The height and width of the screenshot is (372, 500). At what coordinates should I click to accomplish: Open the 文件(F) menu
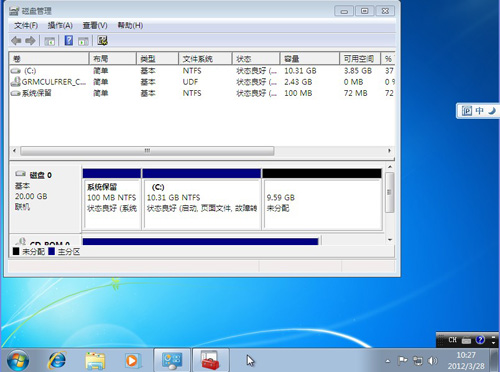click(26, 25)
